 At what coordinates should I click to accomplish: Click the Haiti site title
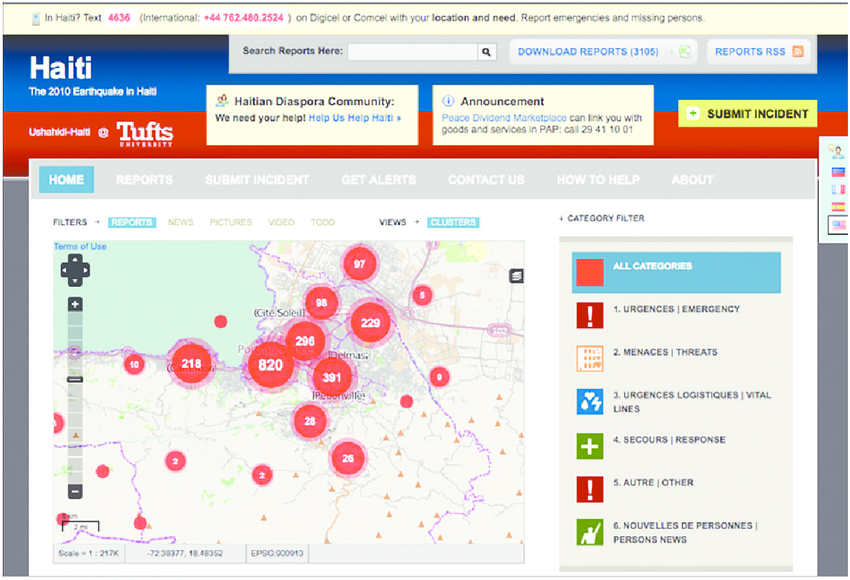[x=61, y=68]
